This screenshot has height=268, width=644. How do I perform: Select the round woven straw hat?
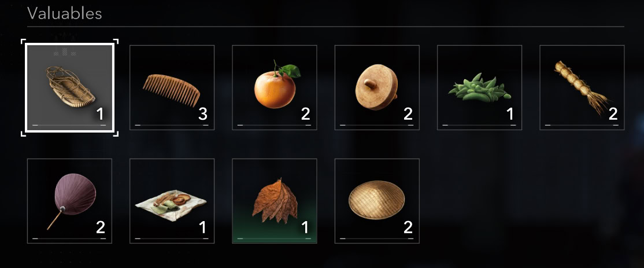click(377, 201)
